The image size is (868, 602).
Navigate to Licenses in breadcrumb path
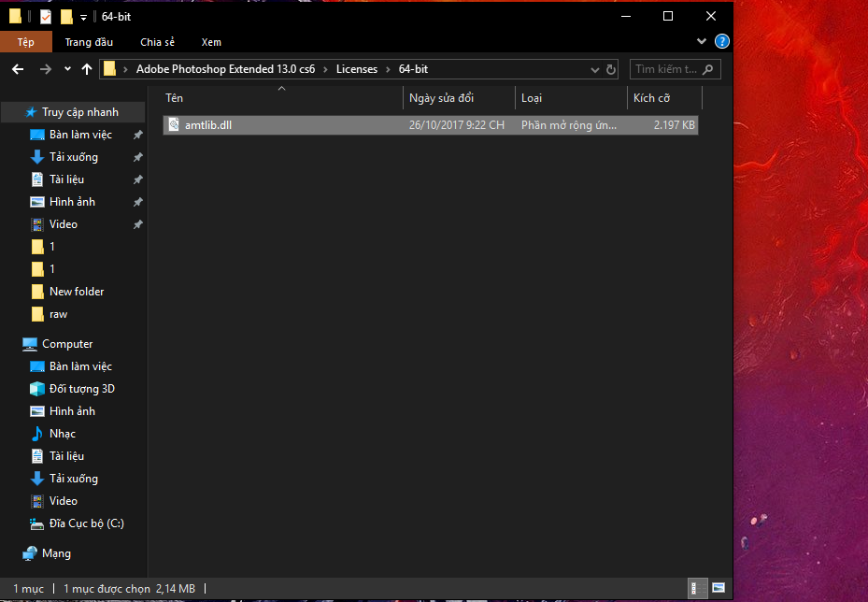pyautogui.click(x=356, y=69)
